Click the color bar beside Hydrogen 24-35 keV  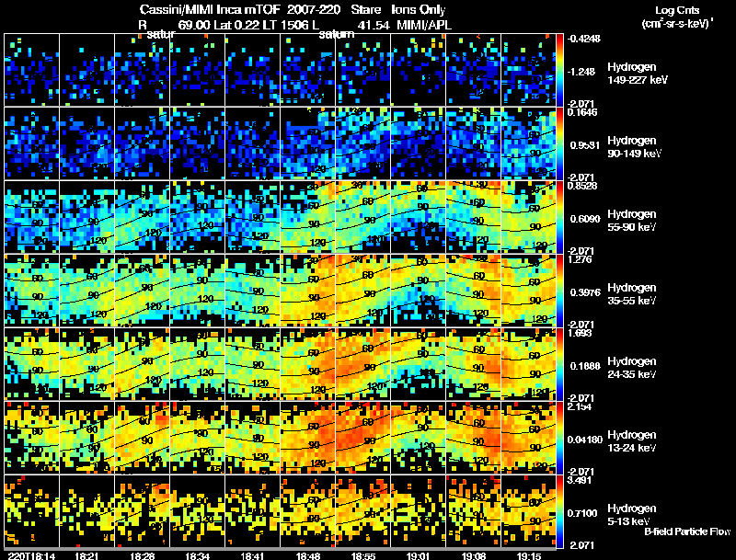(559, 364)
